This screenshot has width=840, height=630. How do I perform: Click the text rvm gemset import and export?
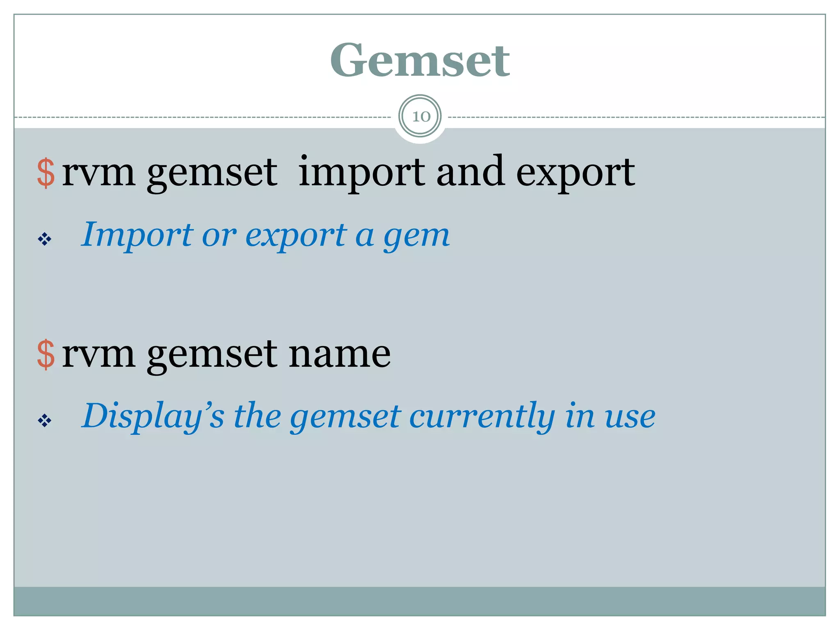pyautogui.click(x=348, y=173)
